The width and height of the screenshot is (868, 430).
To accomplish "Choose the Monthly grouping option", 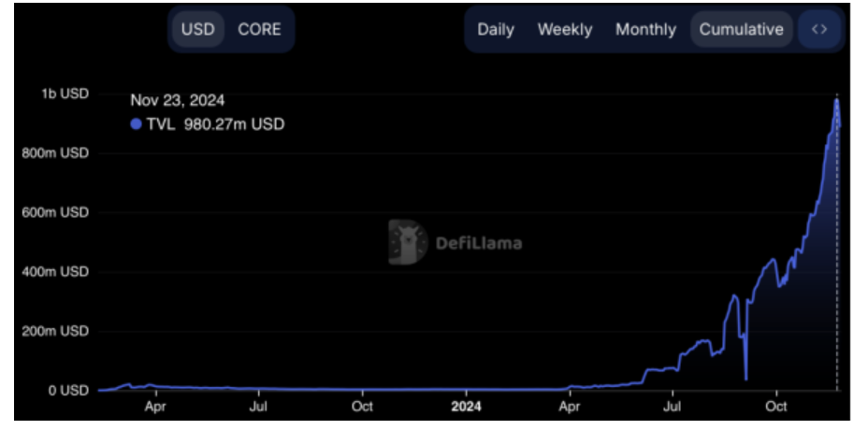I will tap(646, 29).
